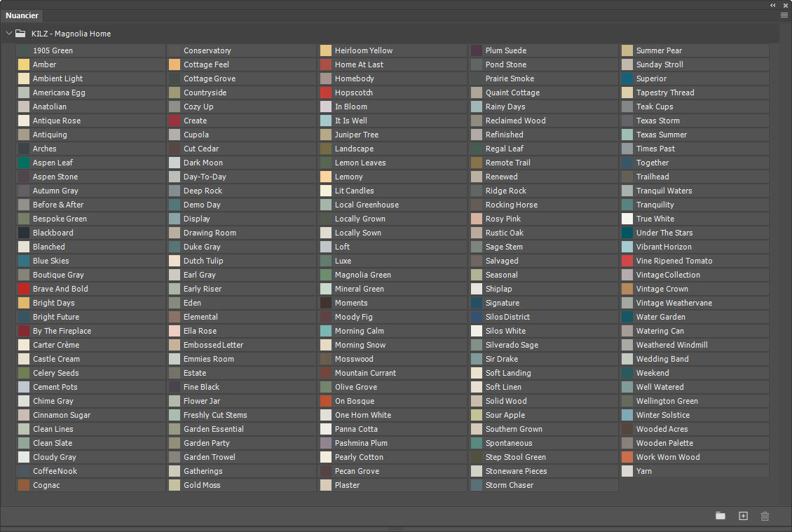The width and height of the screenshot is (792, 532).
Task: Select the Brave And Bold red swatch
Action: tap(24, 289)
